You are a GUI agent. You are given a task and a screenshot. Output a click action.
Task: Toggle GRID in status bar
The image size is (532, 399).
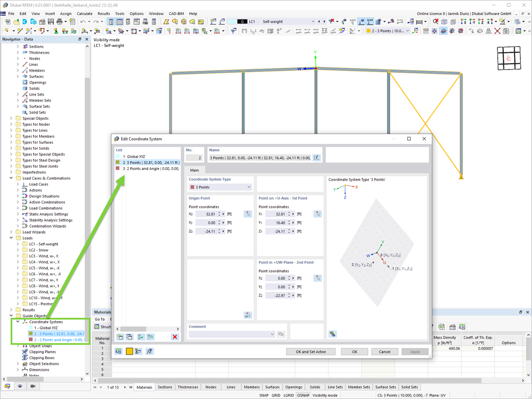click(276, 395)
